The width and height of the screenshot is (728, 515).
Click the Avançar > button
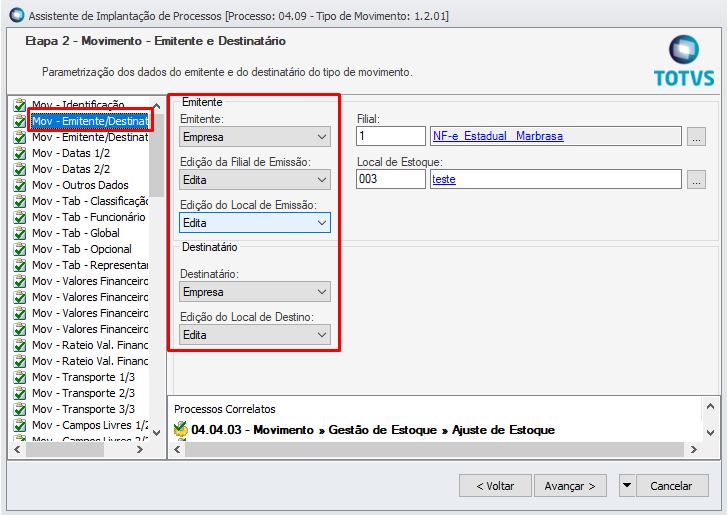570,486
